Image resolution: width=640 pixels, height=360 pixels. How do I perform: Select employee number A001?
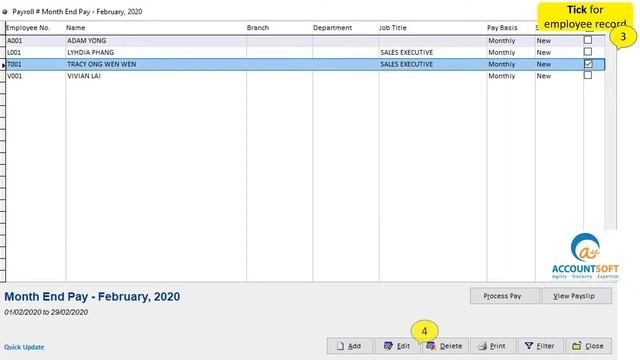tap(15, 41)
